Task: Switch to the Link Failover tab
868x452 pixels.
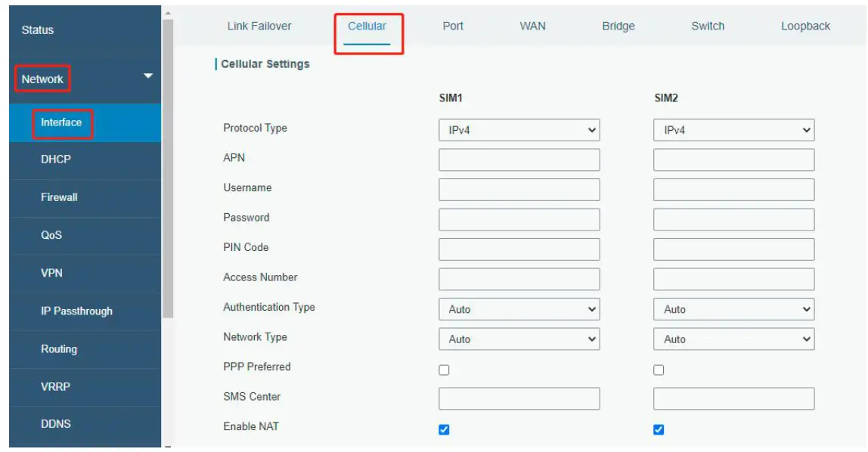Action: pyautogui.click(x=259, y=26)
